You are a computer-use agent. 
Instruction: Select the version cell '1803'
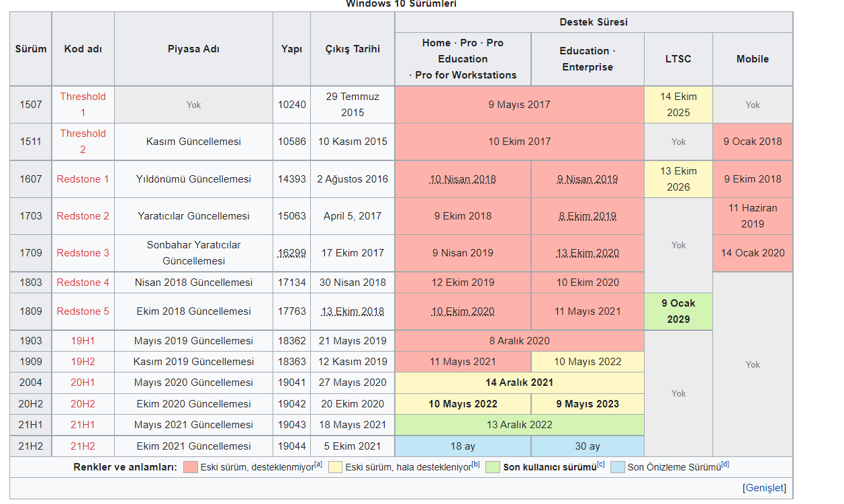click(31, 283)
